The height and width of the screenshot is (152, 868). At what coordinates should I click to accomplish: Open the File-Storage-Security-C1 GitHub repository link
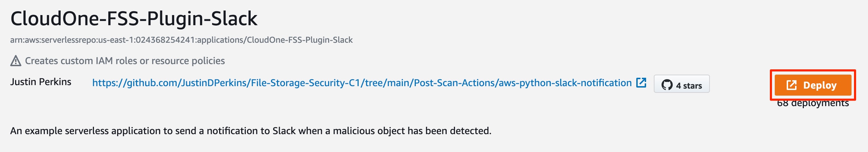tap(362, 83)
